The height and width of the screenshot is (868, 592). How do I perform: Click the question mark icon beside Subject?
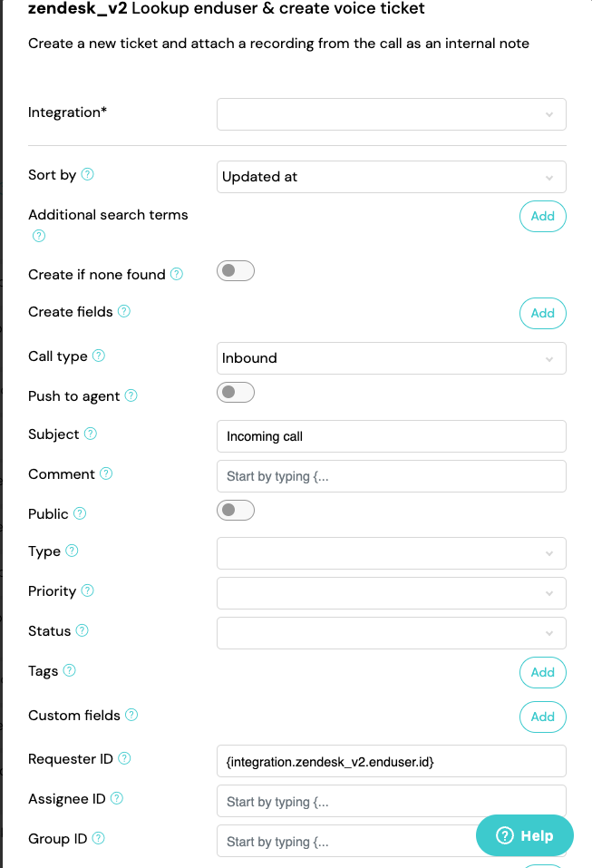[x=90, y=434]
